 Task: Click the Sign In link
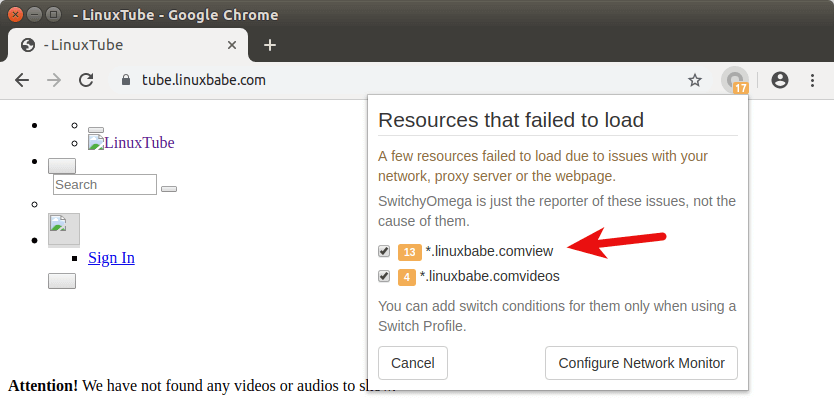111,258
